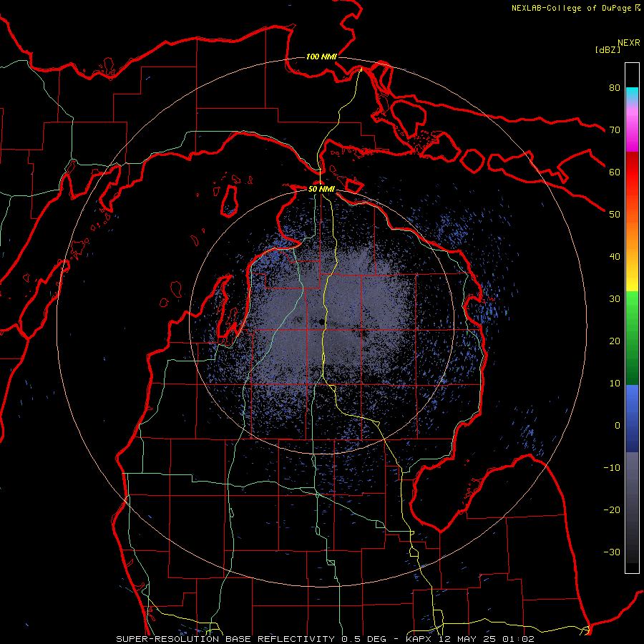Click the 12 MAY 25 01:02 timestamp

coord(487,639)
